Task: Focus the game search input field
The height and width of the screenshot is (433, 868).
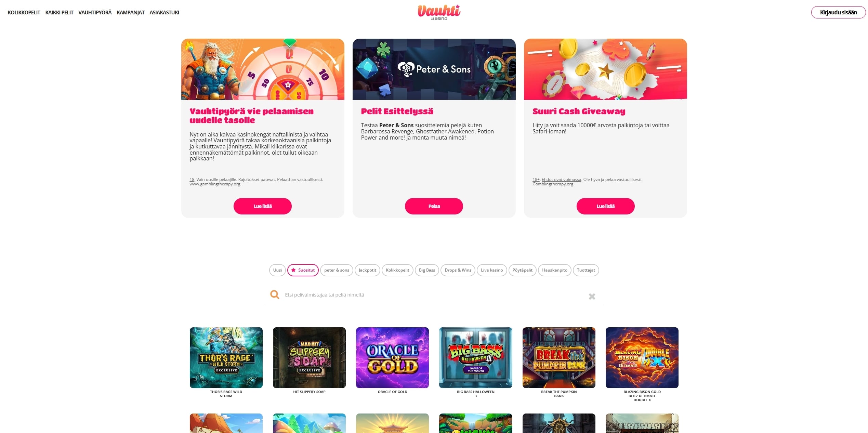Action: point(434,295)
